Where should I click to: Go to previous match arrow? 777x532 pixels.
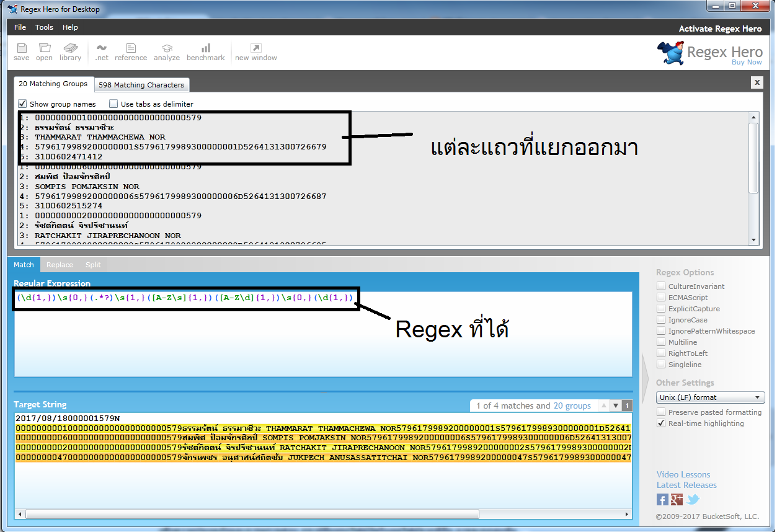tap(604, 406)
